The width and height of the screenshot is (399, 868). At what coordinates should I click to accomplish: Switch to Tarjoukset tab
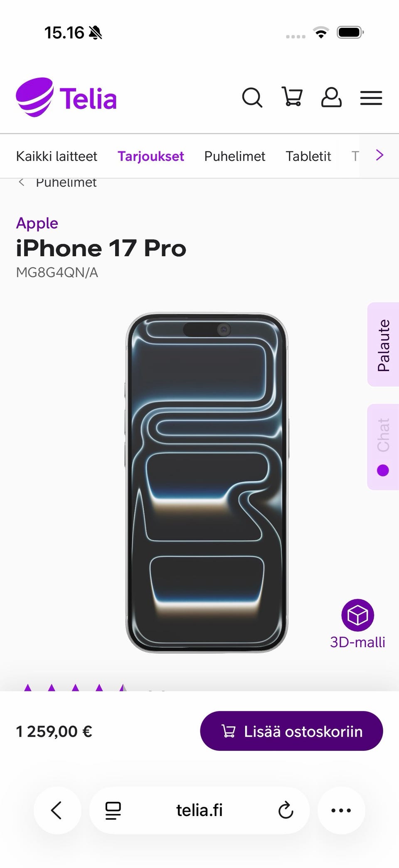[150, 156]
